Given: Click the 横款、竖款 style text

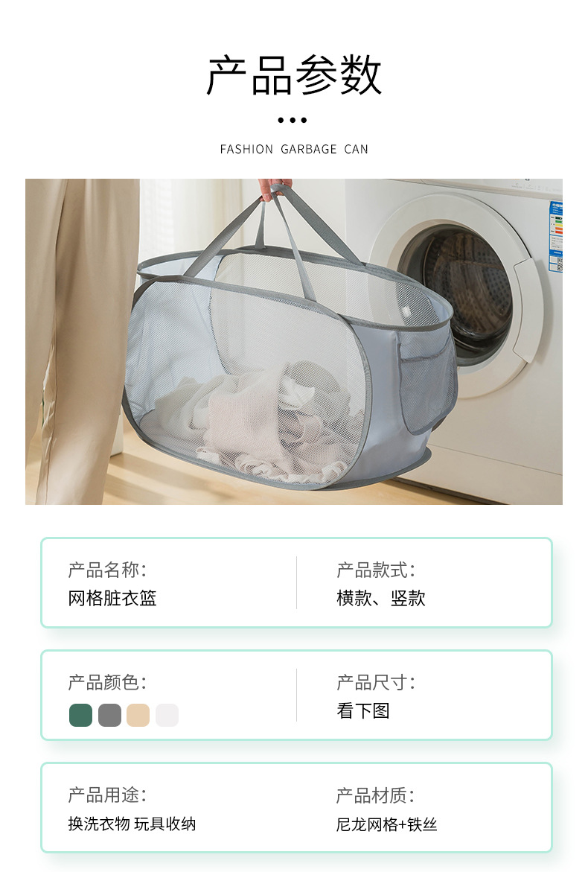Looking at the screenshot, I should click(x=381, y=599).
